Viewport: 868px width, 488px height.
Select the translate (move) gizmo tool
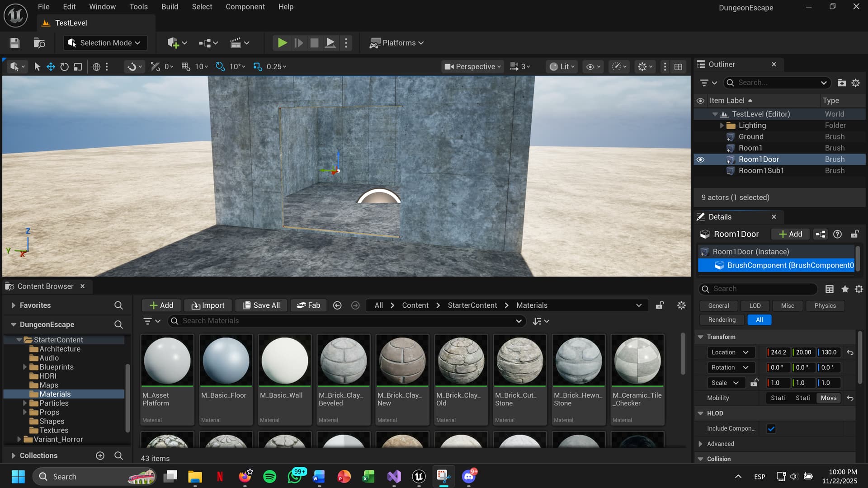click(x=51, y=67)
